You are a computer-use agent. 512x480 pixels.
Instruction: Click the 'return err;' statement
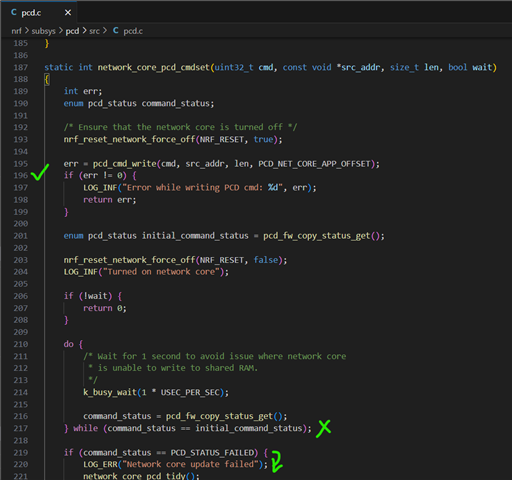(x=110, y=200)
